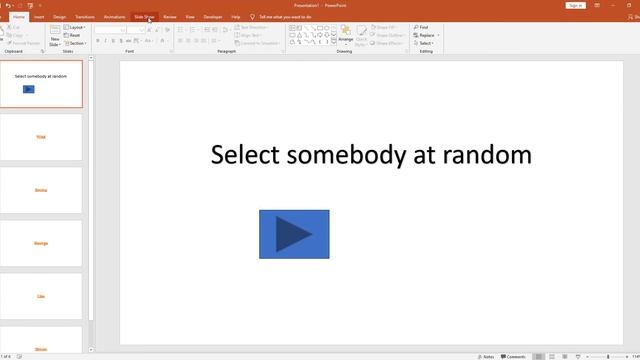This screenshot has width=640, height=360.
Task: Expand the shapes gallery More arrow
Action: [x=334, y=42]
